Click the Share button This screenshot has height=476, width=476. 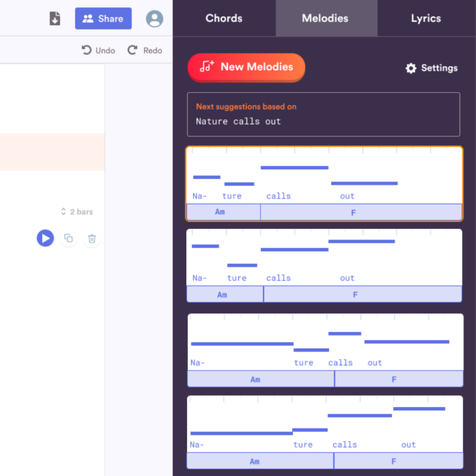[103, 19]
